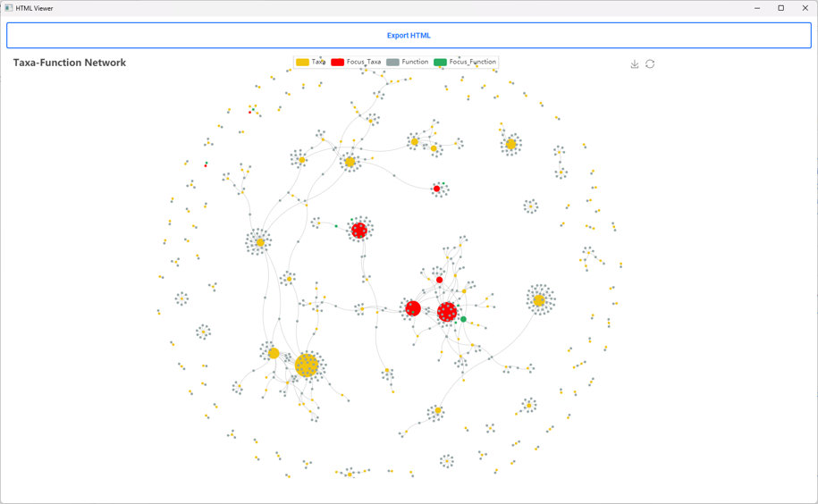Click the green Focus_Function legend swatch
This screenshot has width=818, height=504.
click(x=441, y=62)
